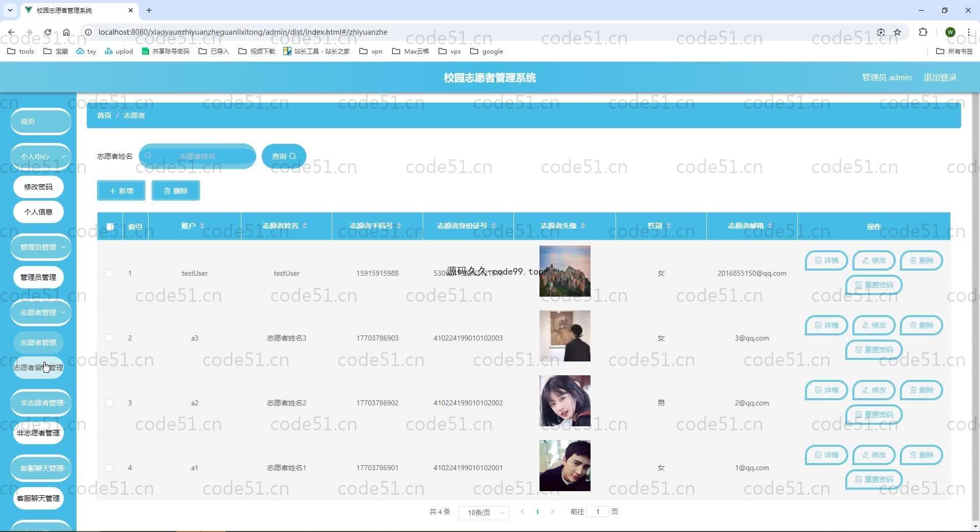Sort by 志愿者手机号 column arrows
This screenshot has height=532, width=980.
[399, 226]
